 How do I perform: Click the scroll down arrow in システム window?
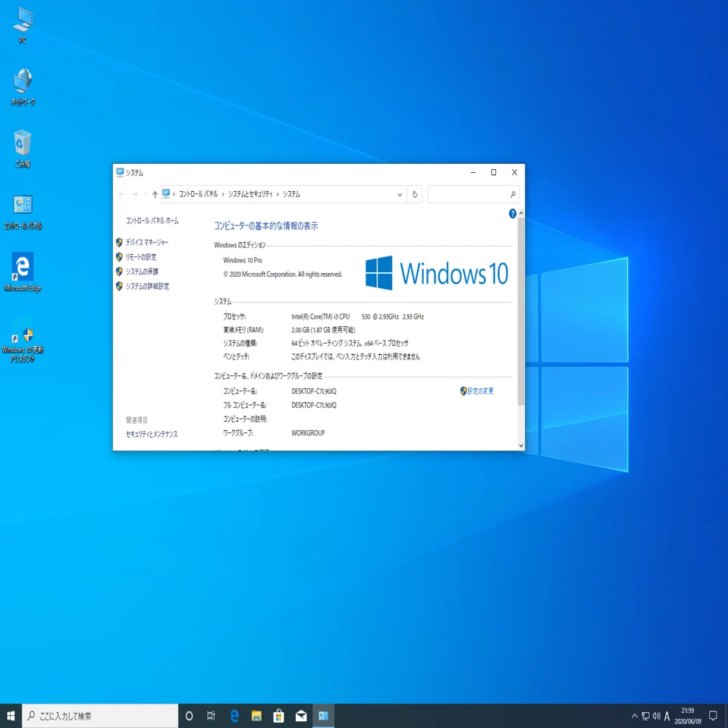pos(521,446)
